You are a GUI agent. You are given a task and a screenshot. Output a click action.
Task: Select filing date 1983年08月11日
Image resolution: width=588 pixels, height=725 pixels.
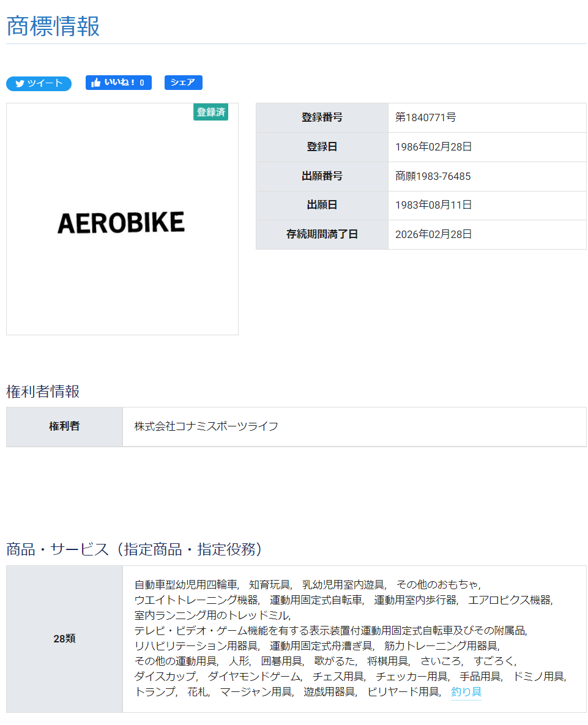(433, 205)
